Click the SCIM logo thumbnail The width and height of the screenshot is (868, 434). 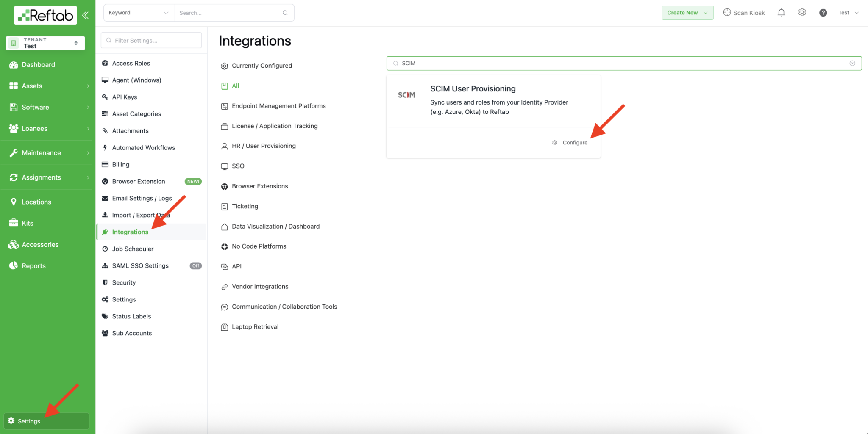pos(406,95)
